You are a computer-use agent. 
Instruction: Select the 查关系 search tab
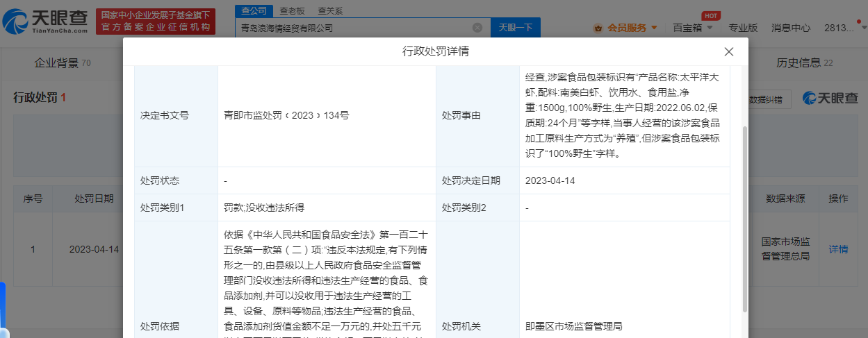click(x=330, y=11)
